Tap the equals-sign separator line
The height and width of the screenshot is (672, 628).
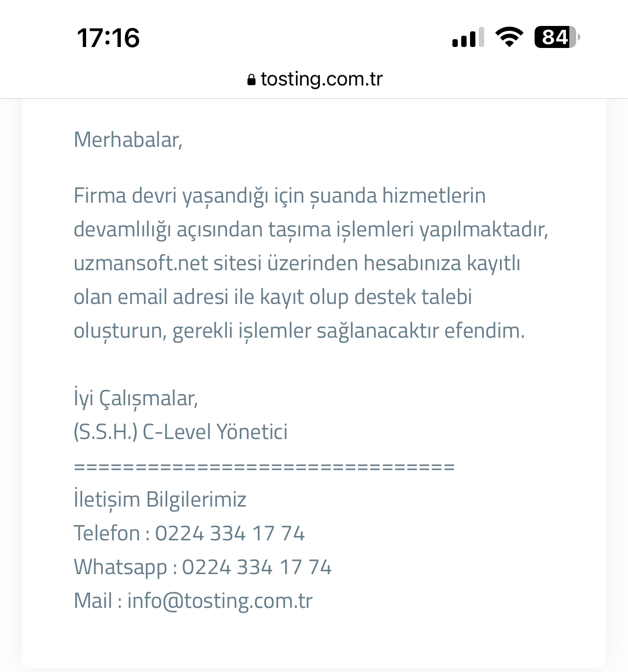click(x=264, y=466)
